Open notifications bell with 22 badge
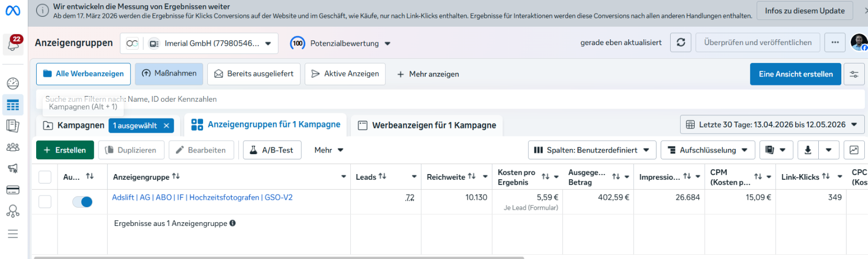The width and height of the screenshot is (868, 259). click(x=13, y=45)
